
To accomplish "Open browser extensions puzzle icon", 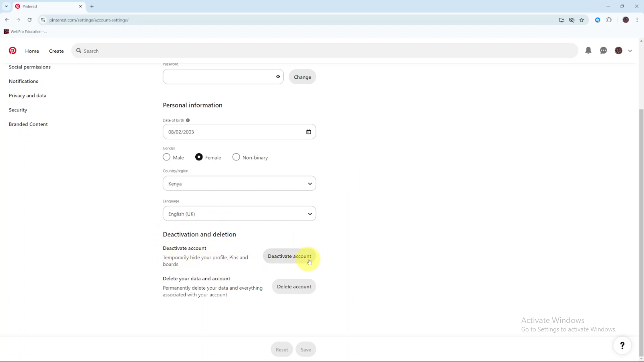I will click(609, 20).
